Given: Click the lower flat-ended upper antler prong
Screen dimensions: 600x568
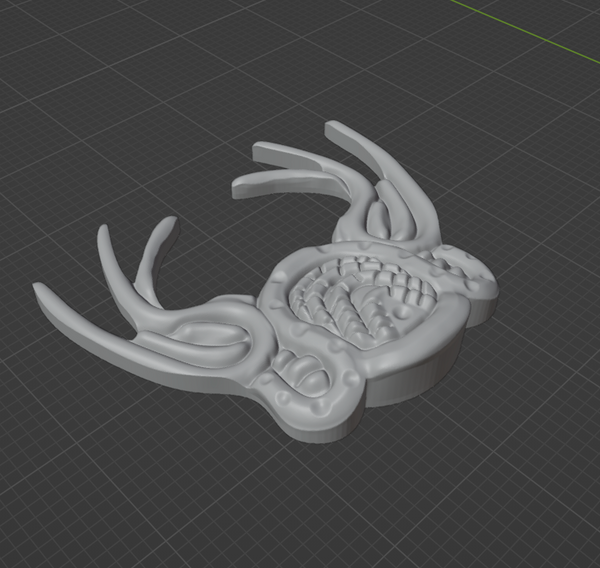Looking at the screenshot, I should pos(240,186).
